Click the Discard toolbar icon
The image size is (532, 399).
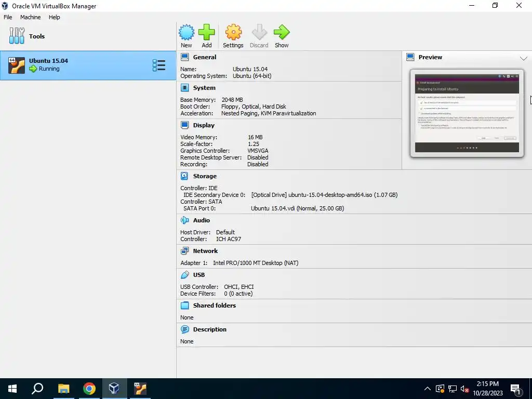click(x=259, y=33)
